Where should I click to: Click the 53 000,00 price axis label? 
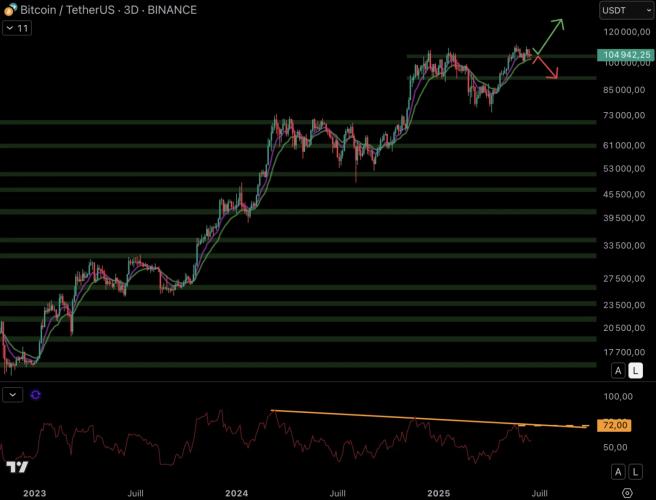[x=624, y=169]
